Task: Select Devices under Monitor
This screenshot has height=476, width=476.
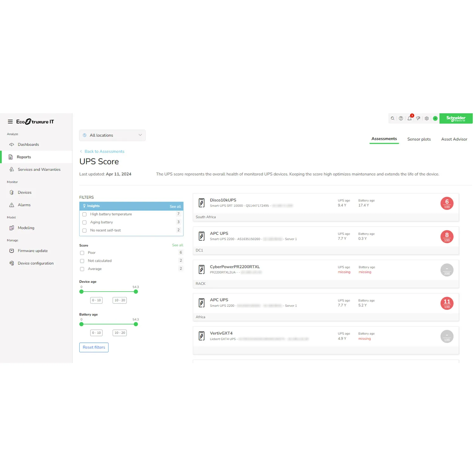Action: pos(25,192)
